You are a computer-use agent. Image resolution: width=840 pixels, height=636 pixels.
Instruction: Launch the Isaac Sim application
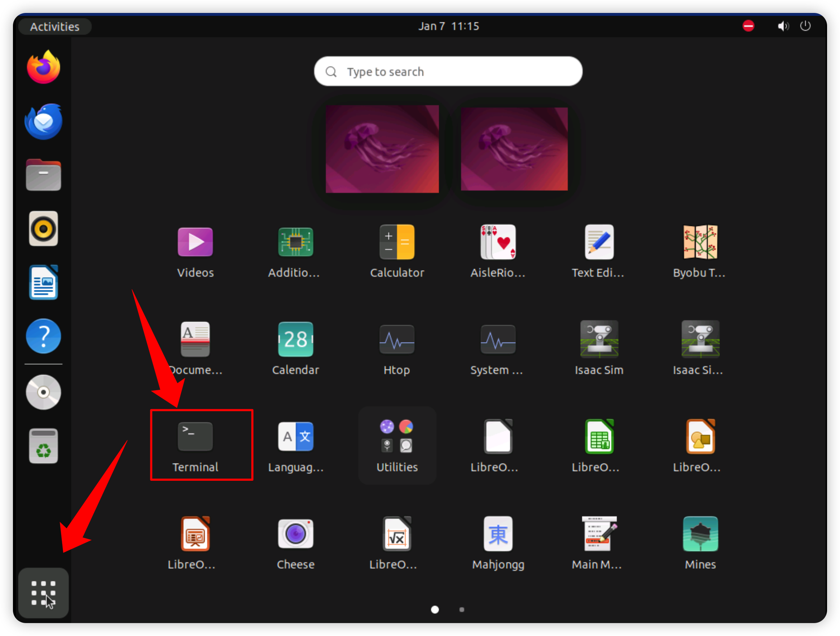[599, 340]
